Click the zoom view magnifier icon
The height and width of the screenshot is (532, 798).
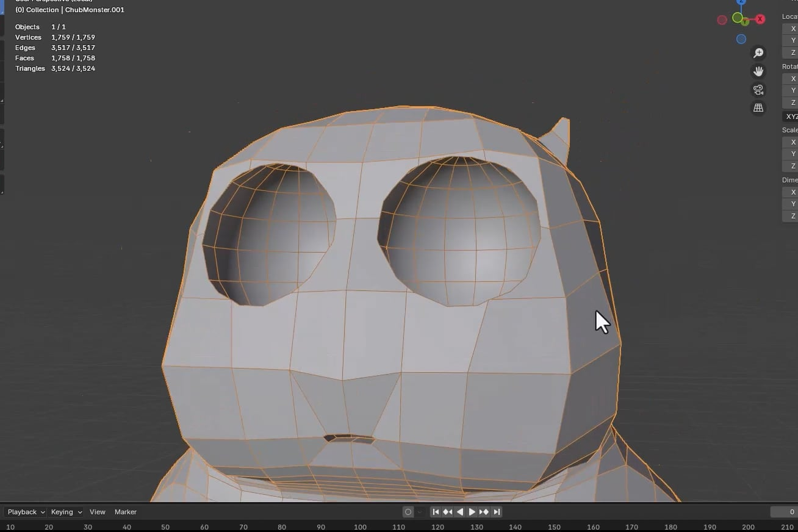pos(758,53)
